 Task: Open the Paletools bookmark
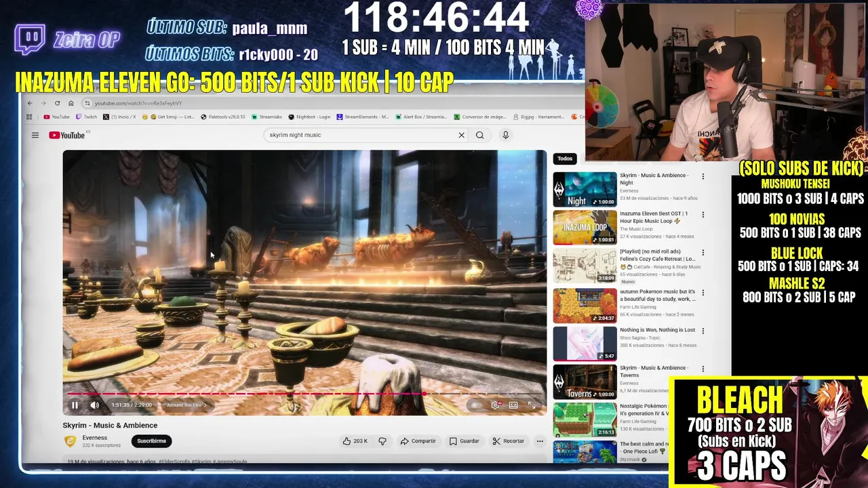tap(223, 117)
